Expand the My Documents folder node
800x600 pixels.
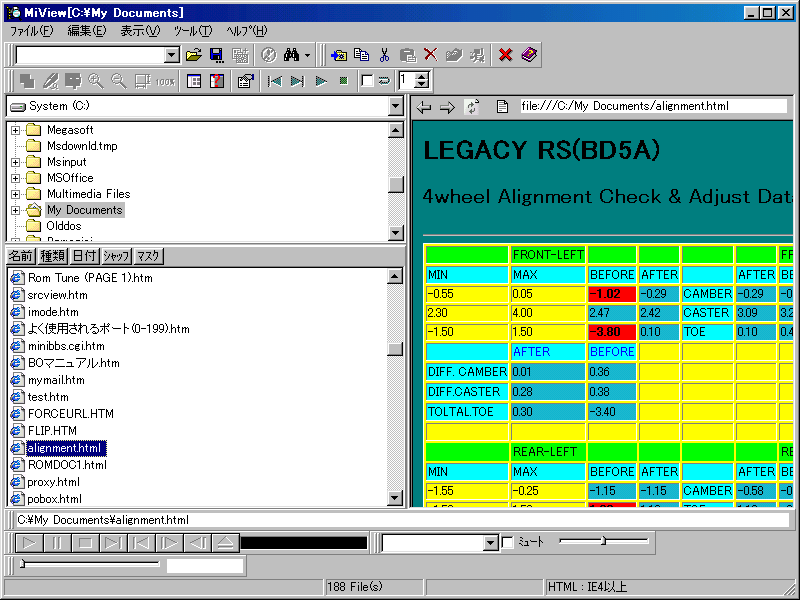click(15, 210)
